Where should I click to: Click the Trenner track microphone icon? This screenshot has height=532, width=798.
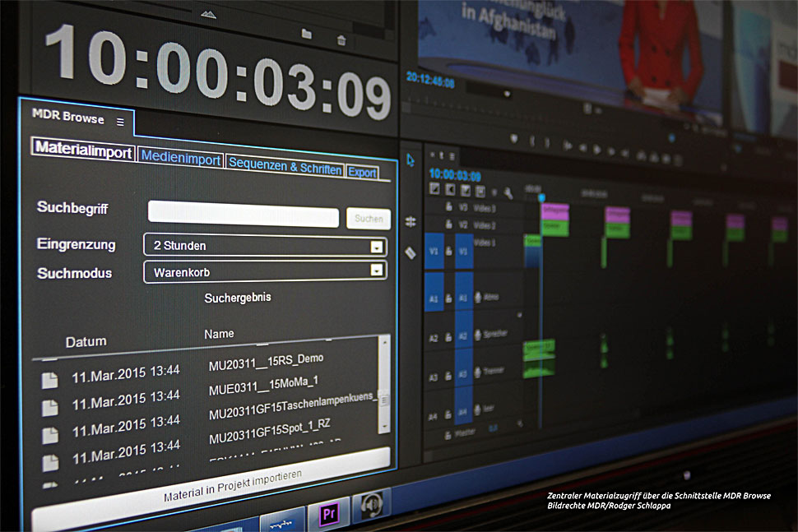pos(478,372)
